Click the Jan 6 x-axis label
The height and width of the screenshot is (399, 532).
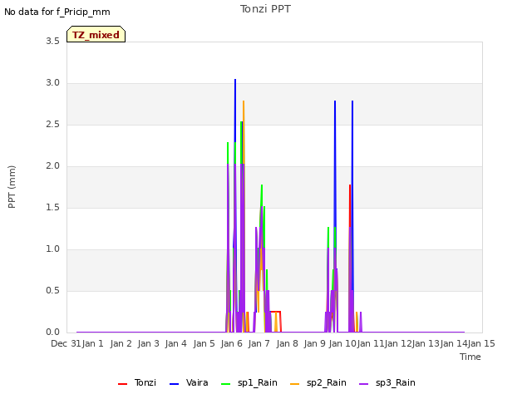point(231,343)
